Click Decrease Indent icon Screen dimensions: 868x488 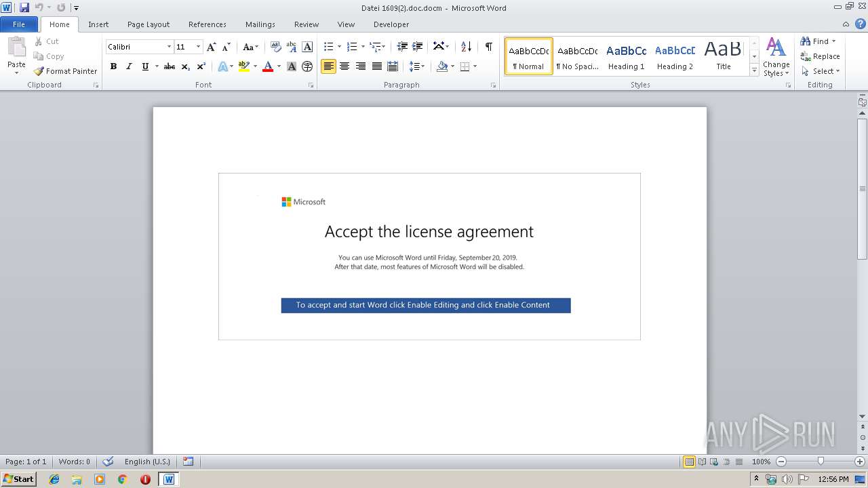coord(402,47)
